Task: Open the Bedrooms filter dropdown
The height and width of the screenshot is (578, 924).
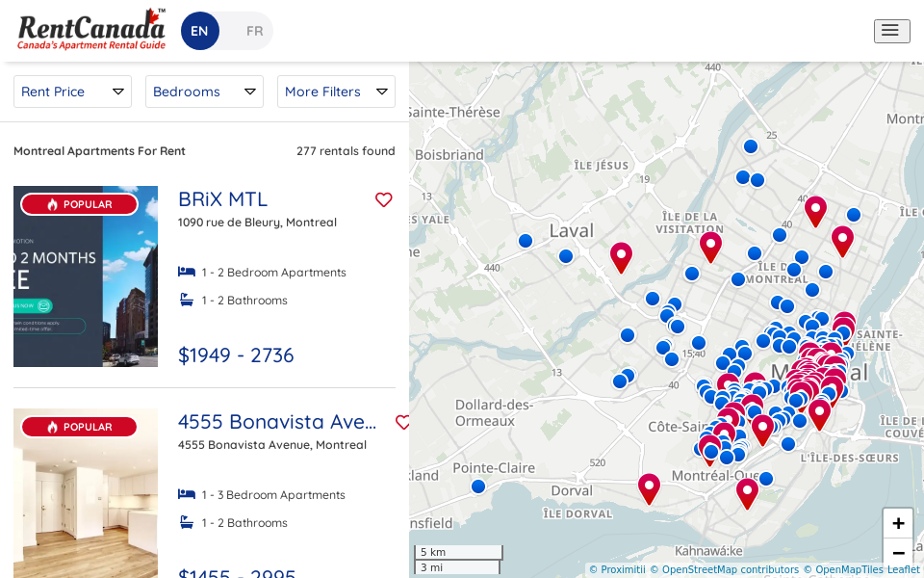Action: [x=204, y=92]
